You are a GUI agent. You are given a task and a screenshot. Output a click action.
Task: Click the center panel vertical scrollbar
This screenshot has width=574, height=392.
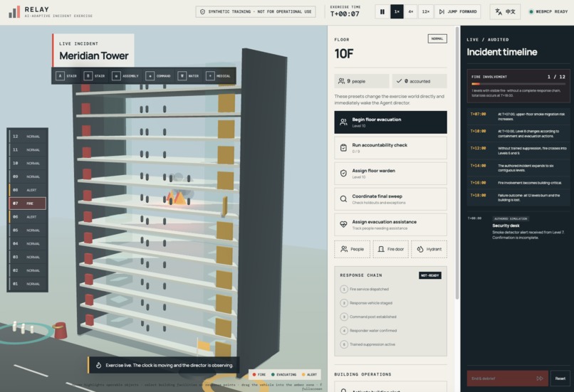[x=457, y=163]
